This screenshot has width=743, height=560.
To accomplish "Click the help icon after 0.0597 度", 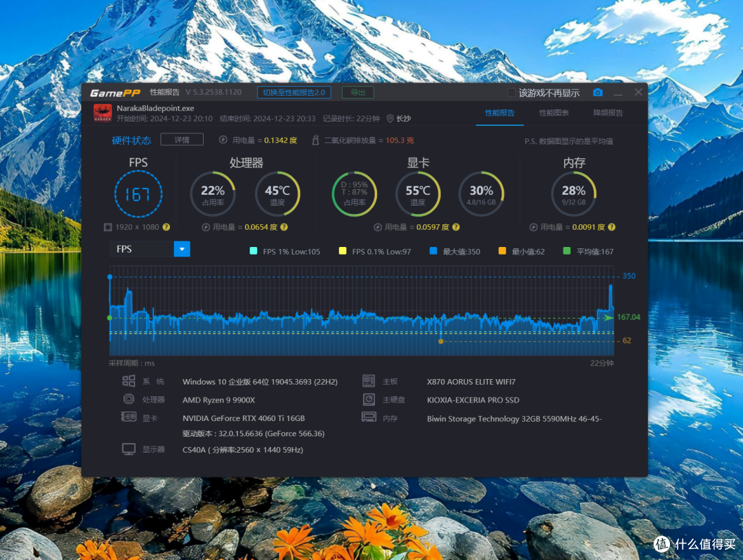I will coord(456,227).
